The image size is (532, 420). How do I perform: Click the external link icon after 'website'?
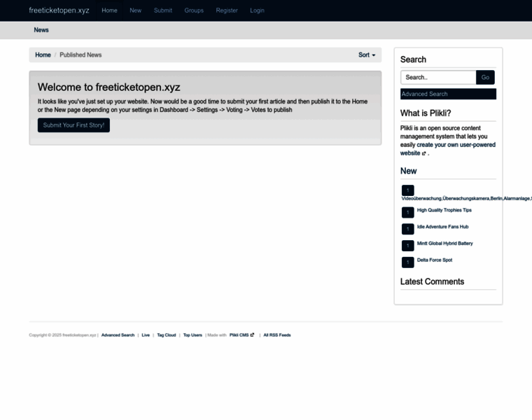tap(423, 153)
